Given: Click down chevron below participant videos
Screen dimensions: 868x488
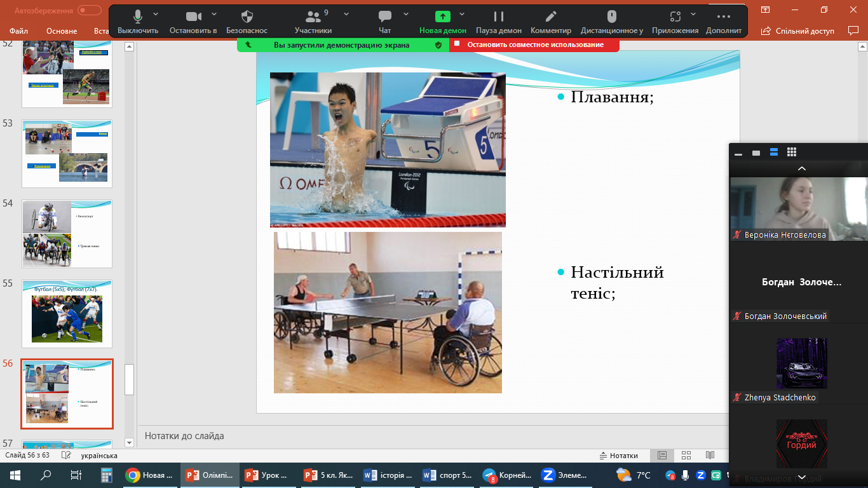Looking at the screenshot, I should coord(802,477).
